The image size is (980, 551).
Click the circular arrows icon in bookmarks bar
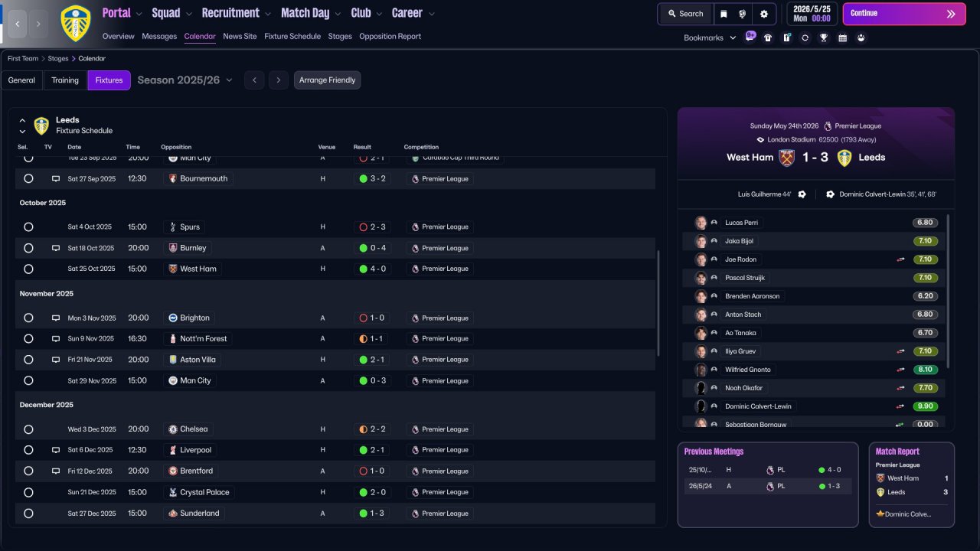[805, 37]
